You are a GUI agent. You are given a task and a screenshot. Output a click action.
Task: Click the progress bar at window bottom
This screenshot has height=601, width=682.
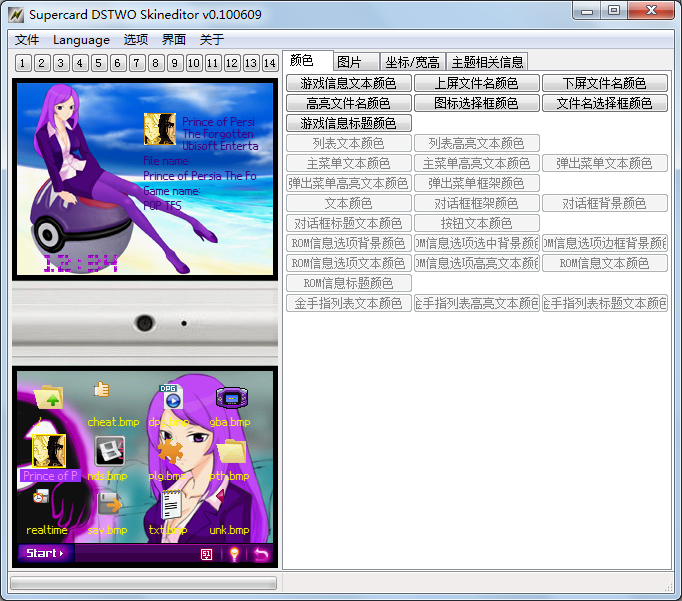143,583
